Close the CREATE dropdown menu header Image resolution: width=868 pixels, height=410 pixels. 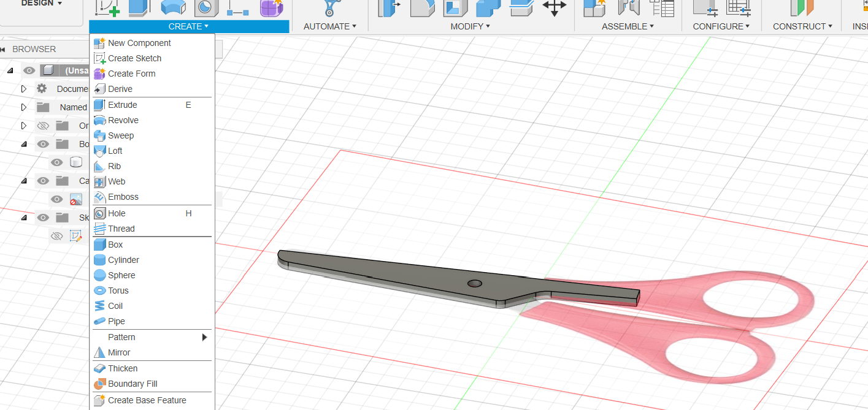(x=189, y=26)
